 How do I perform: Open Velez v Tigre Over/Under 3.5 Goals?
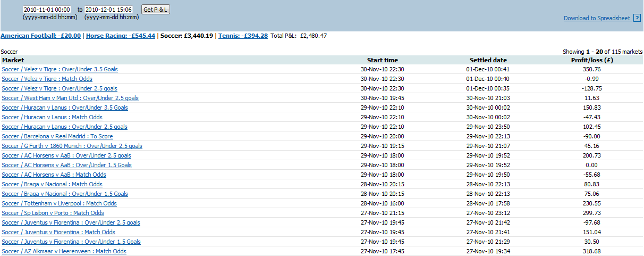60,69
